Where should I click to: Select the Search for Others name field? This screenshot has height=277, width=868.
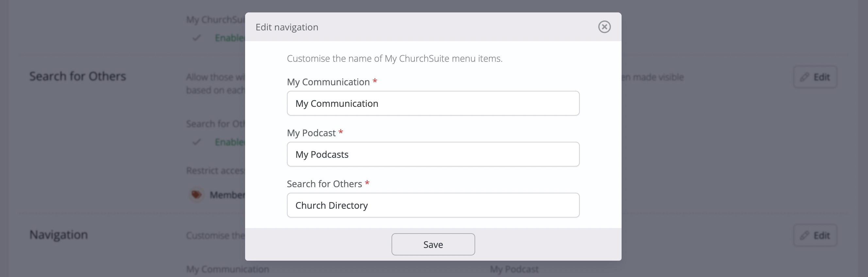pyautogui.click(x=433, y=205)
